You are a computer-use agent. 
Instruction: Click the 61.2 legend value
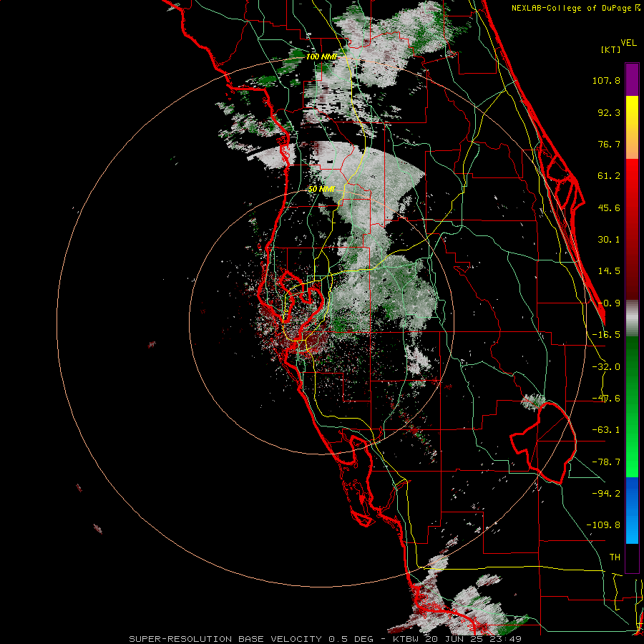[x=609, y=176]
